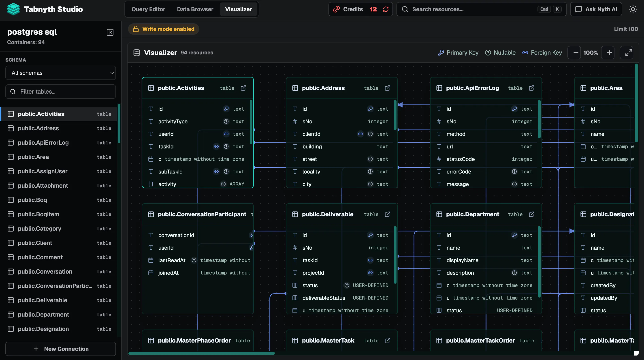Open public.MasterTask card external link icon
Screen dimensions: 644x360
[388, 341]
